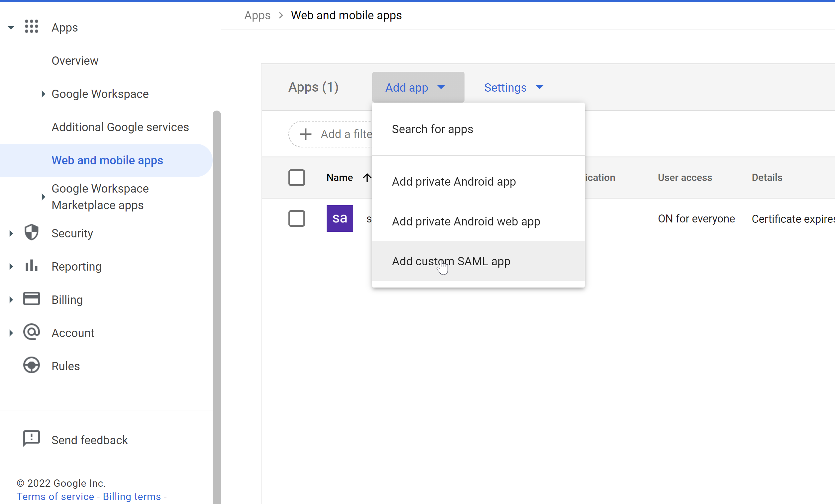
Task: Choose Add custom SAML app
Action: click(x=451, y=261)
